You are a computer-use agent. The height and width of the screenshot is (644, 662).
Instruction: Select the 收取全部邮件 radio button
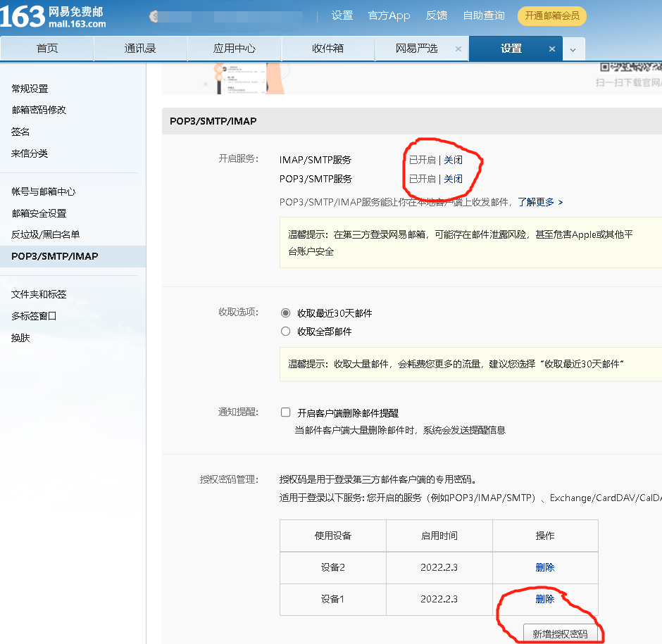285,332
